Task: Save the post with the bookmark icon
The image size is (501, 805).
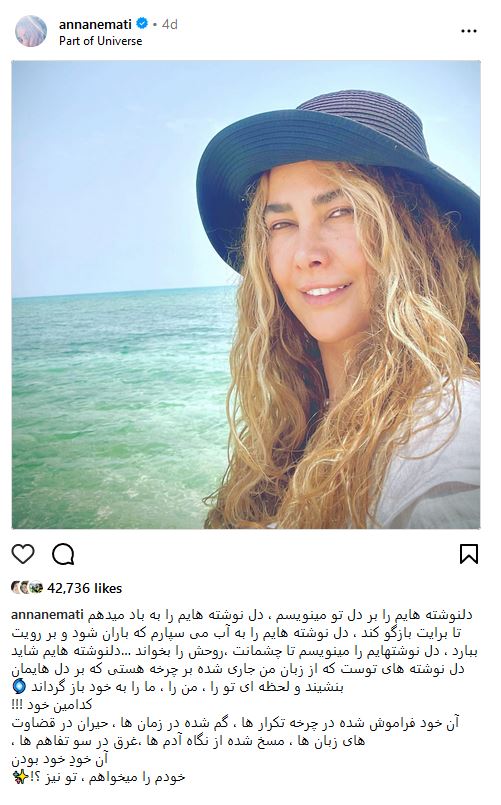Action: pos(469,554)
